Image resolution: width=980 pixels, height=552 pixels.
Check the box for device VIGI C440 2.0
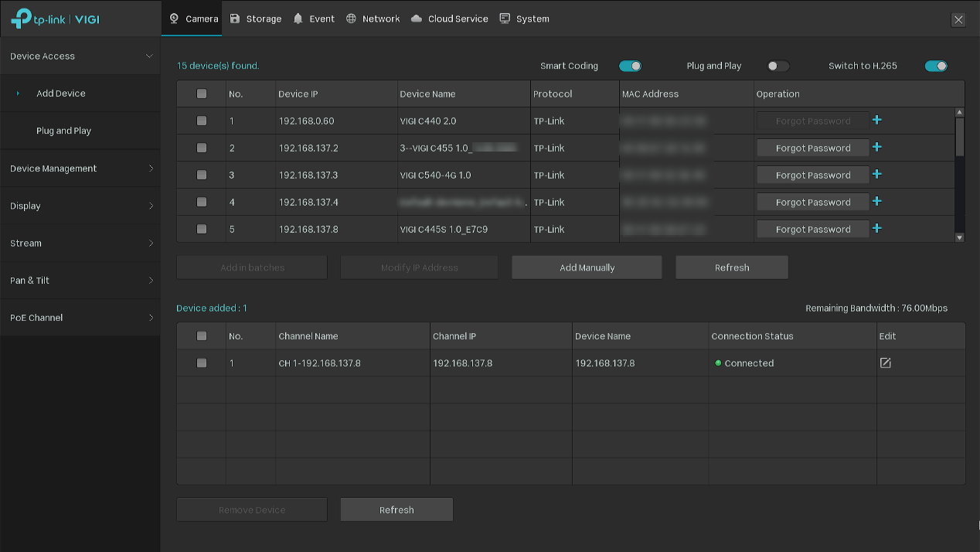point(202,121)
